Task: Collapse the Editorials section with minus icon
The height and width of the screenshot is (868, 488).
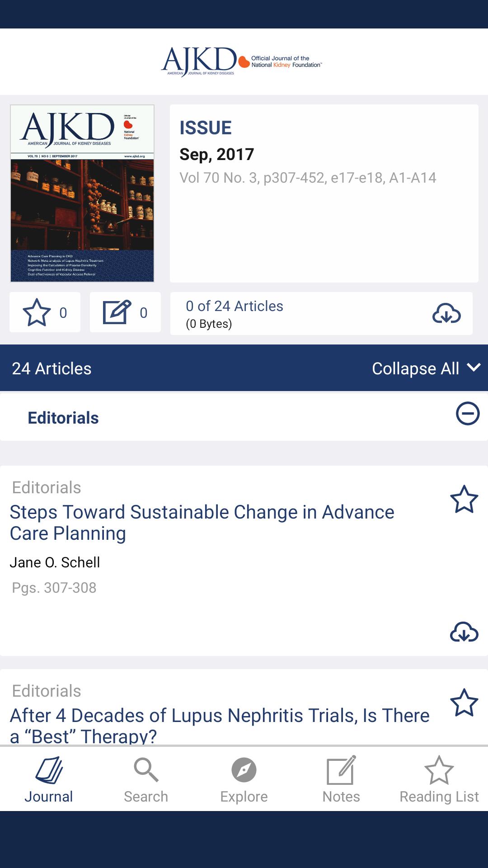Action: point(468,413)
